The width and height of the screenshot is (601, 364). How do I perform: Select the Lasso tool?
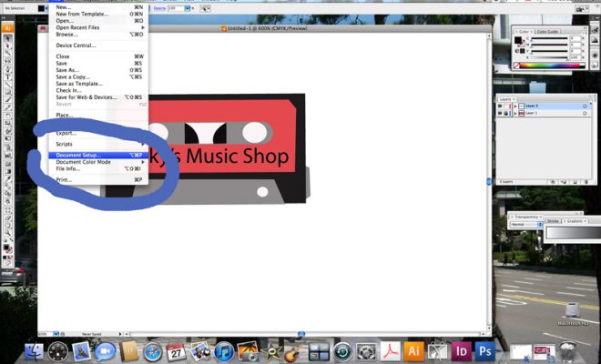click(7, 61)
